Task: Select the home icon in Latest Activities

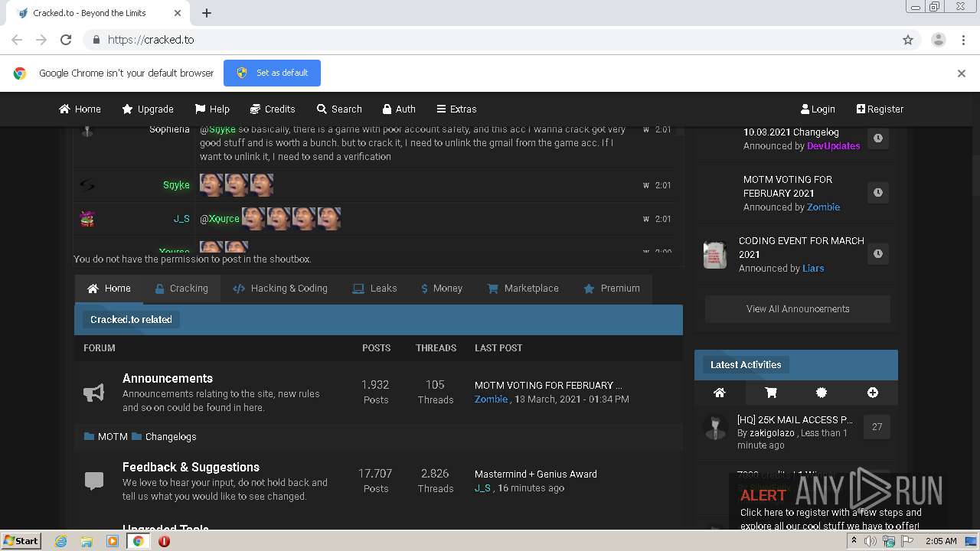Action: [x=719, y=393]
